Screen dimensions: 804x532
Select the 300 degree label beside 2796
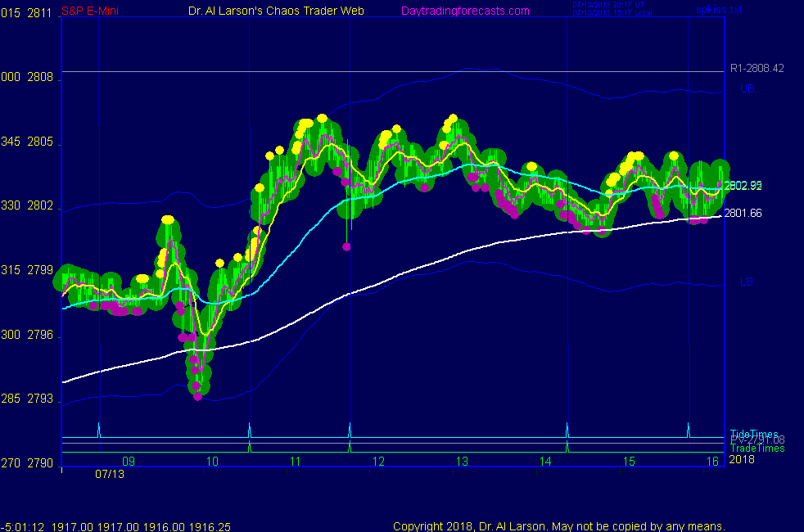[x=11, y=335]
